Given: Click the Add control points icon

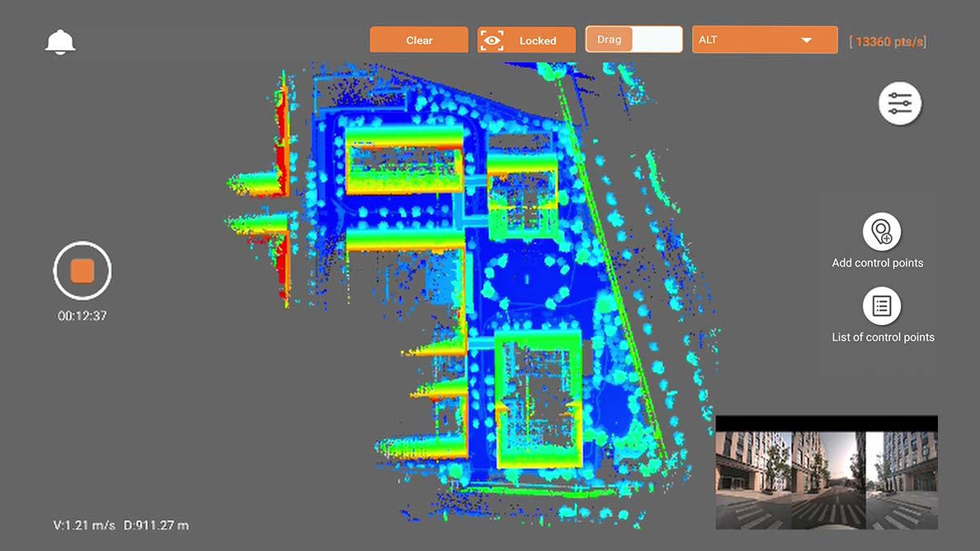Looking at the screenshot, I should tap(881, 233).
